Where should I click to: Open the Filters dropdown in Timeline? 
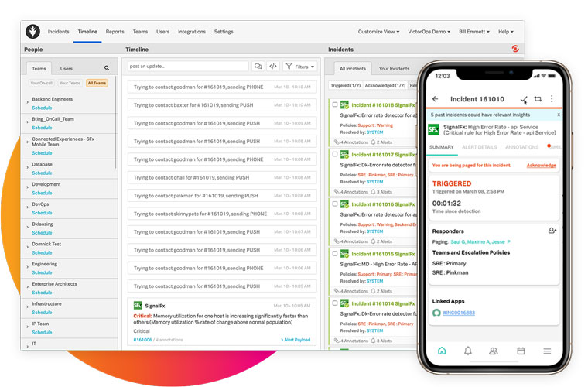[x=300, y=67]
